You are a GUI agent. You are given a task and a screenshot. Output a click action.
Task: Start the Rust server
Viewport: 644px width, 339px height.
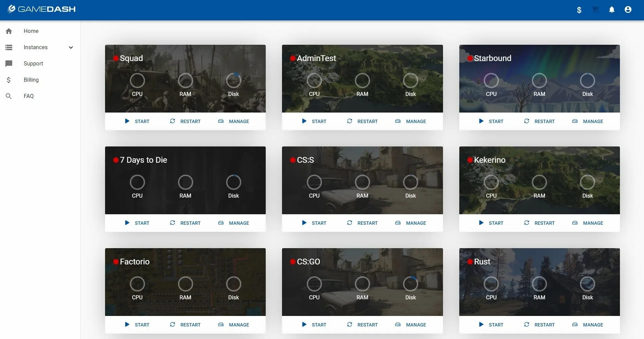[491, 325]
